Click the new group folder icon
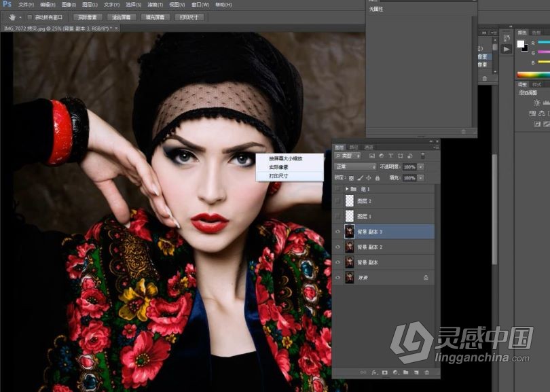This screenshot has width=550, height=392. pos(406,372)
